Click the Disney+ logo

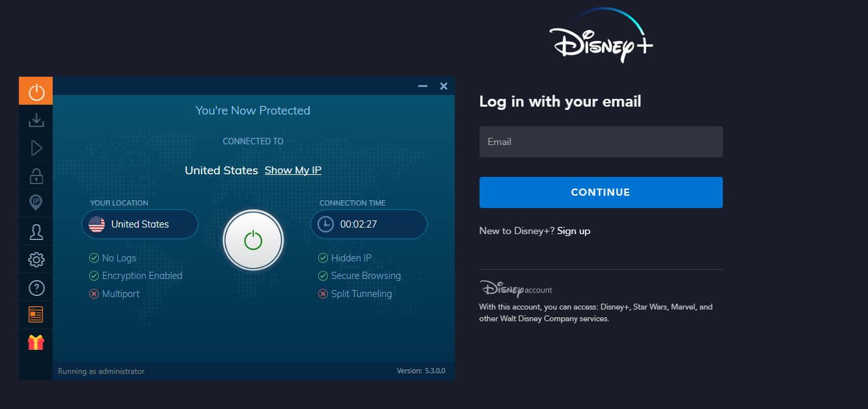click(601, 36)
